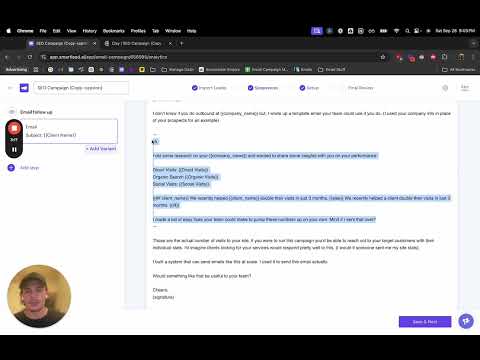Go to the Setup step
The width and height of the screenshot is (480, 360).
[x=309, y=88]
